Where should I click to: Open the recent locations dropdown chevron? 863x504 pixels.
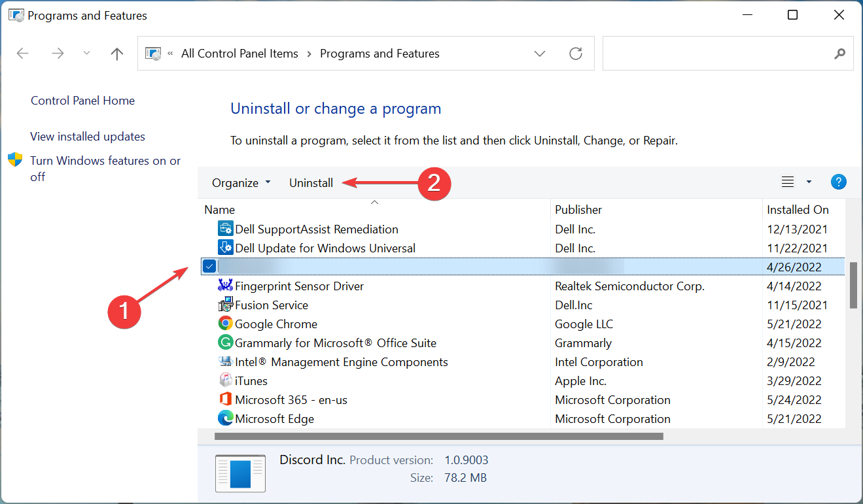87,54
